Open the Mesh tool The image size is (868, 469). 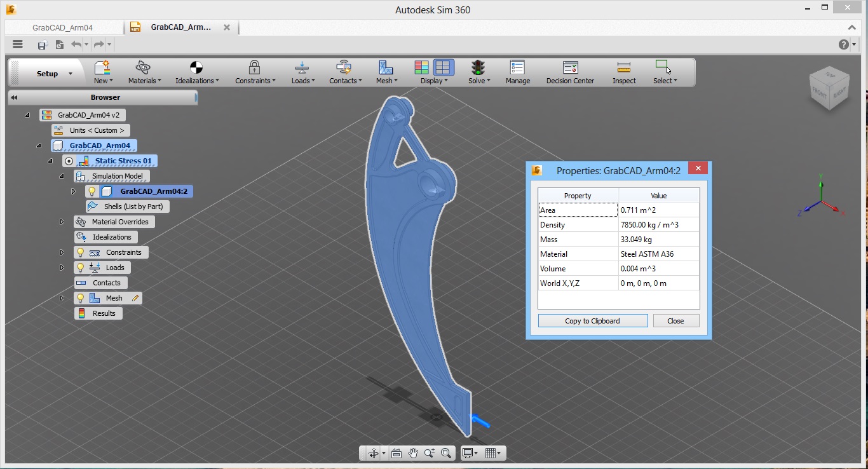pyautogui.click(x=386, y=72)
